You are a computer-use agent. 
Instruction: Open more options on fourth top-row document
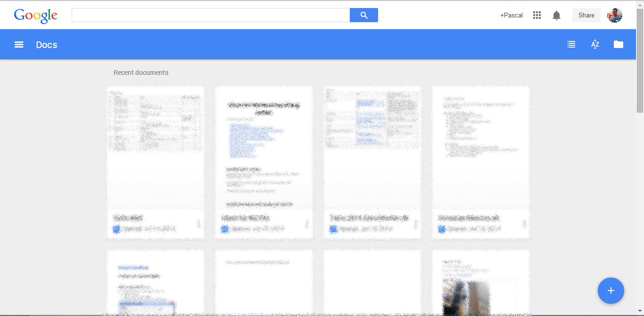click(x=524, y=224)
